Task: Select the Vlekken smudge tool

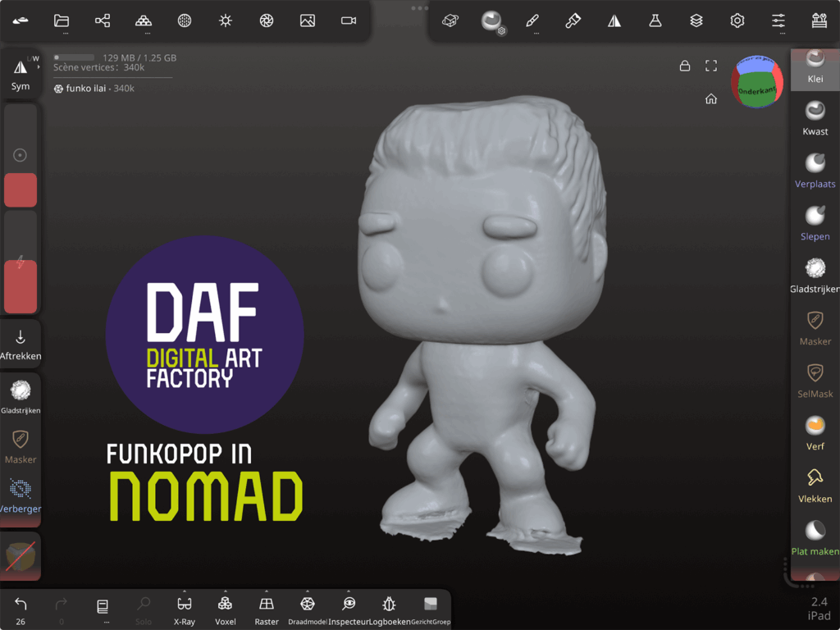Action: 815,486
